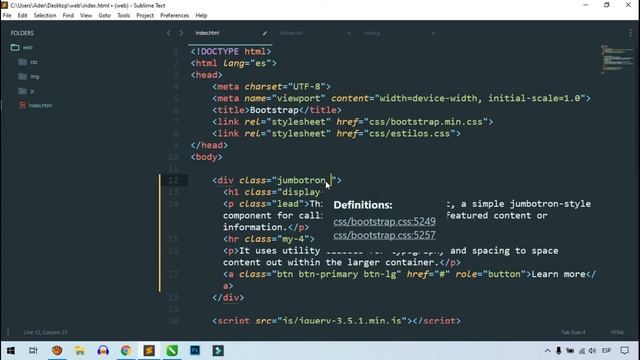The image size is (640, 360).
Task: Follow definition link css/bootstrap.css:5257
Action: click(384, 236)
